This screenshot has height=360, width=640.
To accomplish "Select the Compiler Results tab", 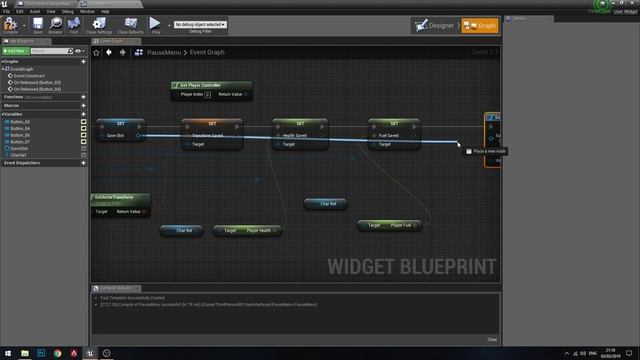I will point(116,288).
